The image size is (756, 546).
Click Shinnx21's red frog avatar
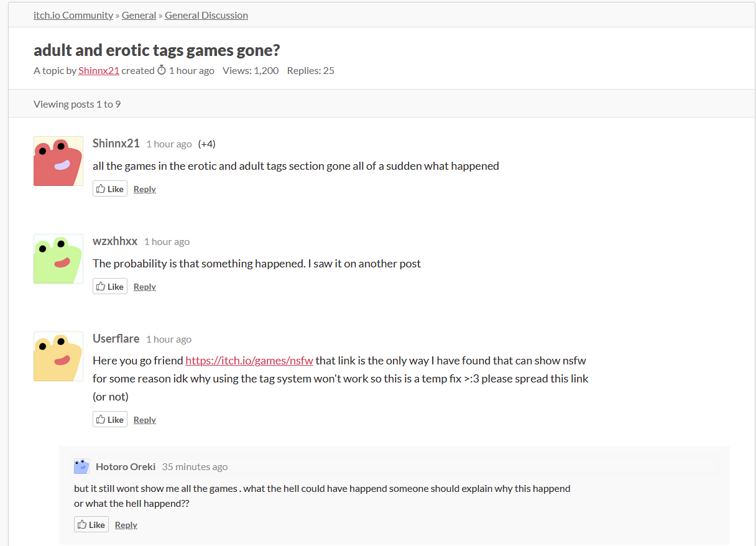(58, 161)
